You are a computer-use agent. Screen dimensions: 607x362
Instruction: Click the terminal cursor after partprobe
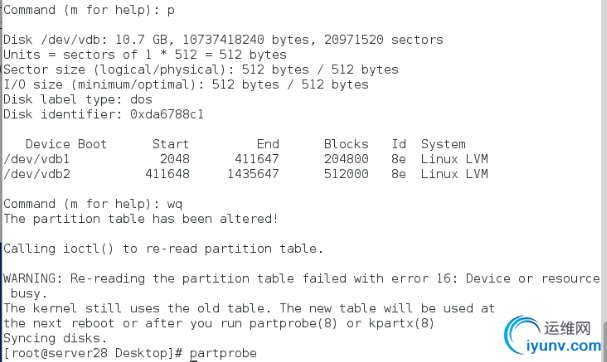coord(194,360)
